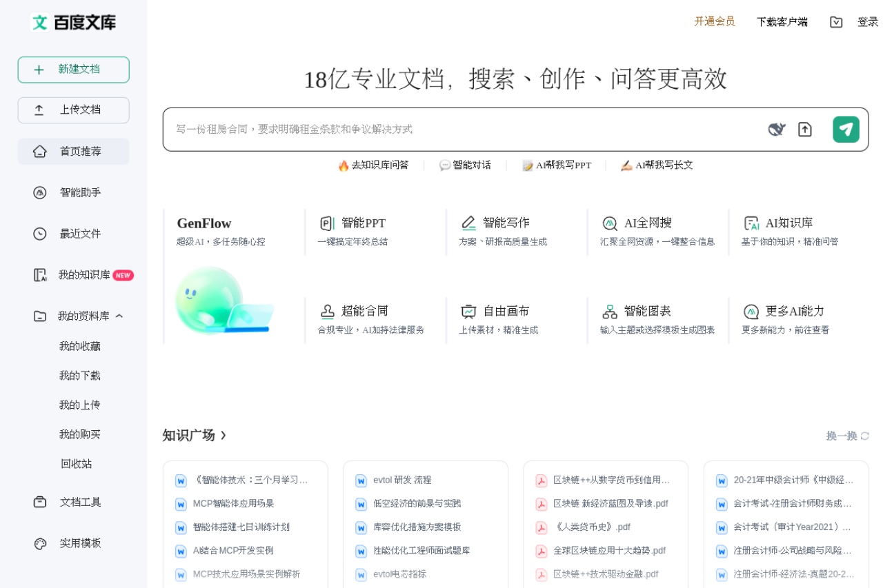The width and height of the screenshot is (883, 588).
Task: Click the folder icon beside 我的资料库
Action: click(x=40, y=316)
